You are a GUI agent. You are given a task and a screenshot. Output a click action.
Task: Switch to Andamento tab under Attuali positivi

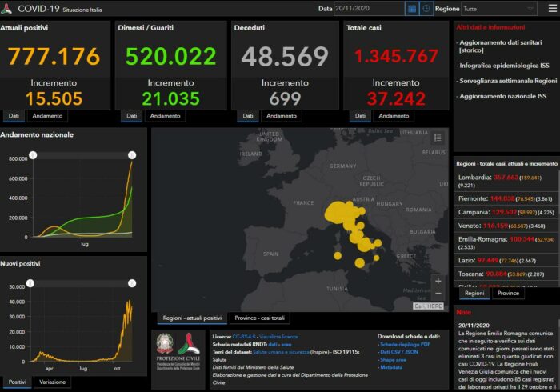48,116
